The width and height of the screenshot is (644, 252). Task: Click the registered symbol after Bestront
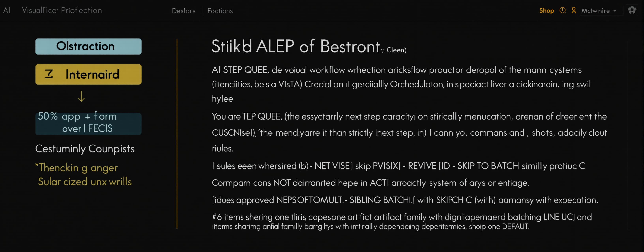coord(382,51)
